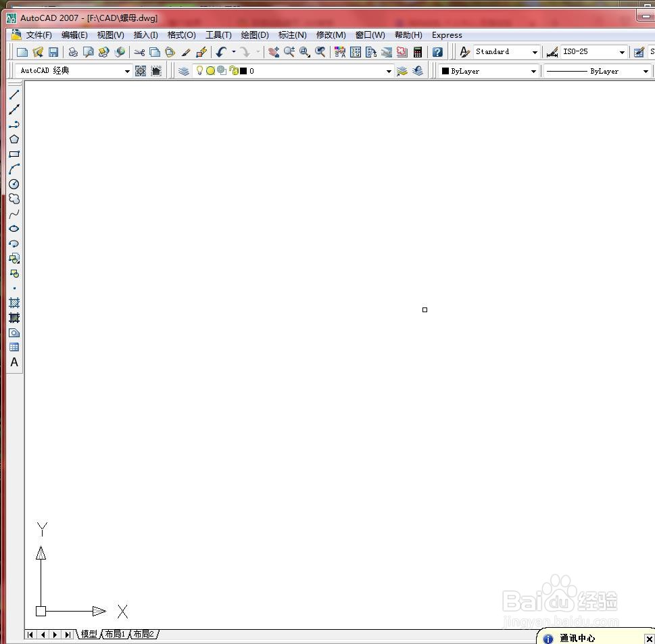Open the Layer Properties Manager icon

184,71
